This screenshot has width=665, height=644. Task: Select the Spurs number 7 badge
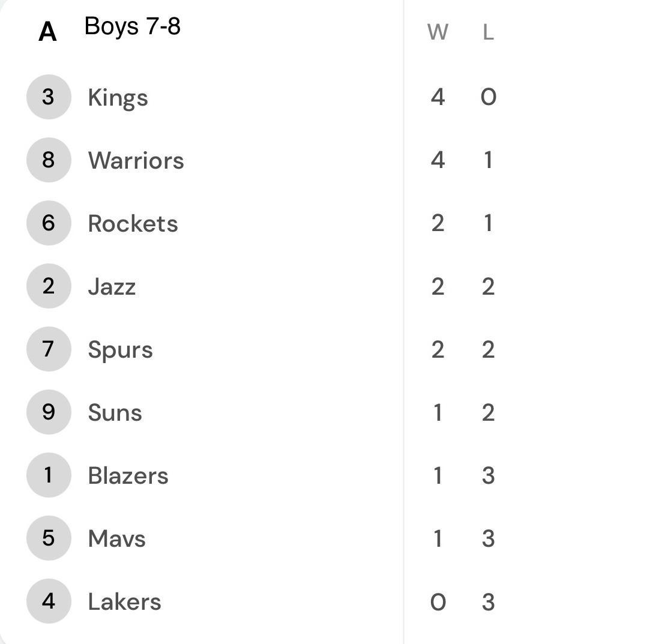coord(49,349)
